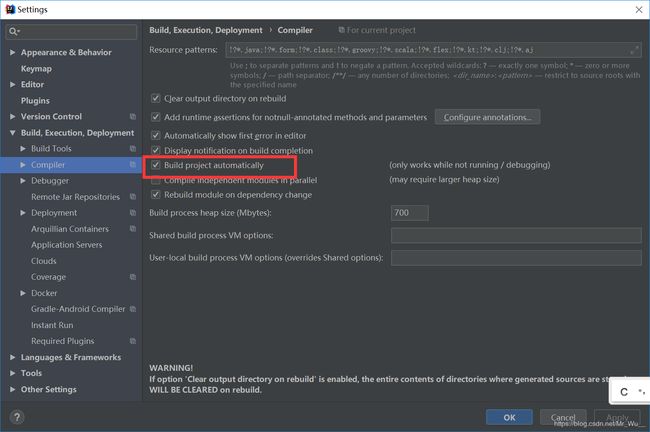650x432 pixels.
Task: Click the project-level icon beside Version Control
Action: coord(133,116)
